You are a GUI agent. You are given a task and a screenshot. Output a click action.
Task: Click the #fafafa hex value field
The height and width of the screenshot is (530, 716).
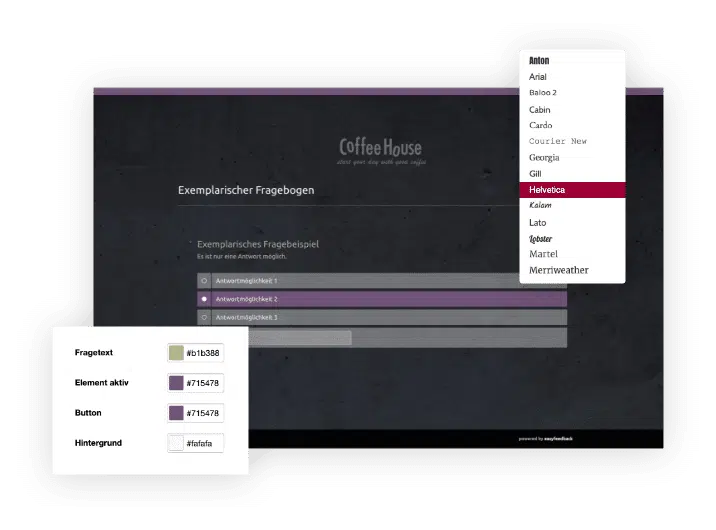[203, 443]
